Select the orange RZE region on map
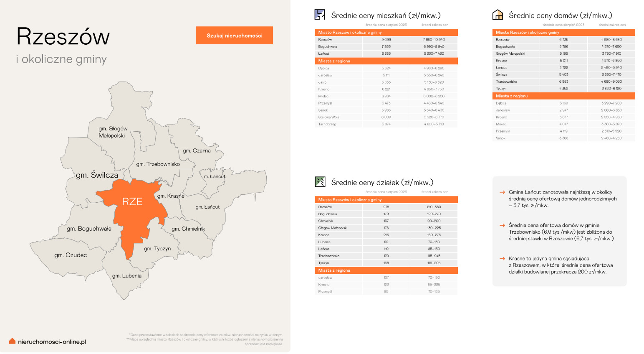The height and width of the screenshot is (354, 644). click(x=132, y=202)
